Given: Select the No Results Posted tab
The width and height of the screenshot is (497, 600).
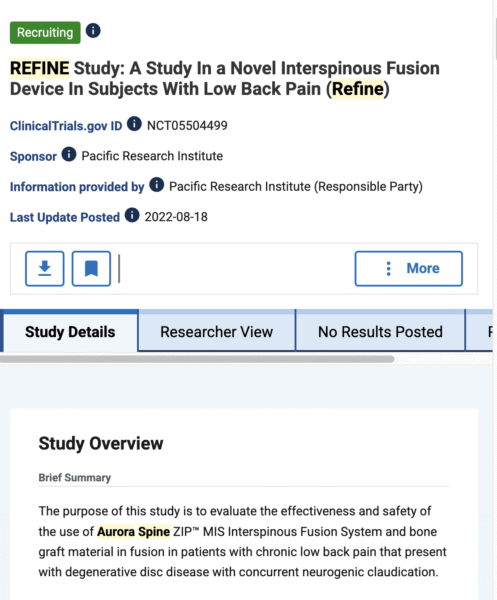Looking at the screenshot, I should [x=380, y=332].
